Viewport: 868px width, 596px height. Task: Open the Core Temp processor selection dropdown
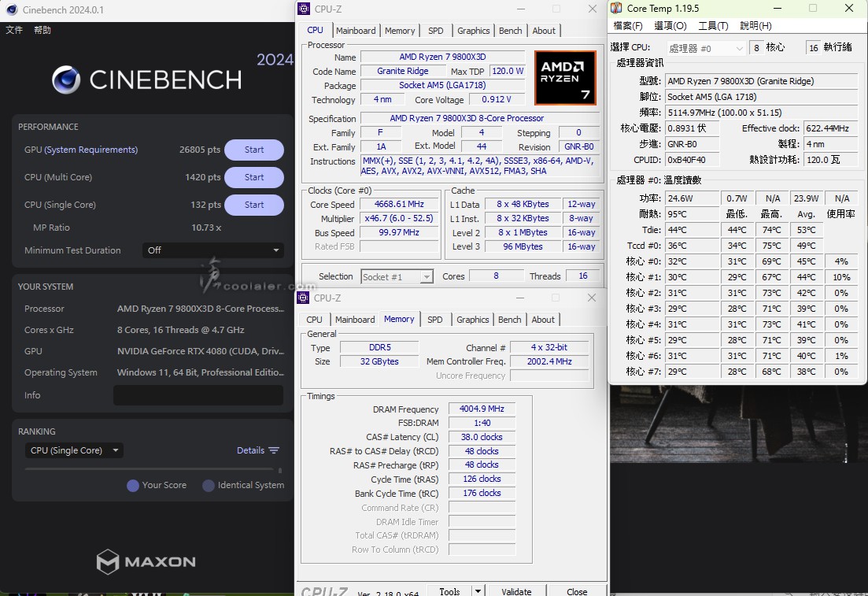pyautogui.click(x=706, y=48)
